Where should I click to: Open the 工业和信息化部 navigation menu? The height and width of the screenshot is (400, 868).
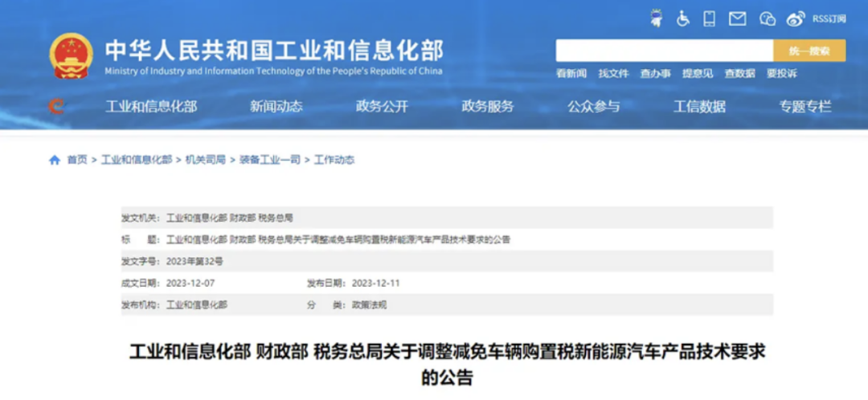pyautogui.click(x=151, y=107)
